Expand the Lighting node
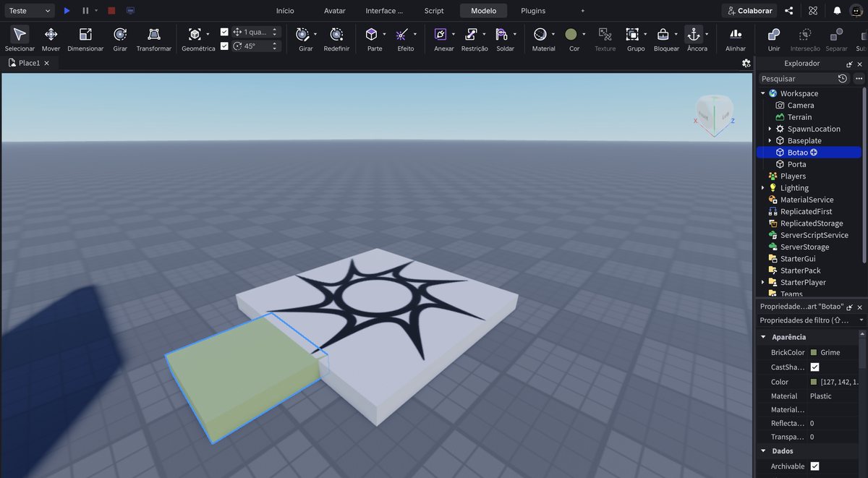Viewport: 868px width, 478px height. point(762,188)
